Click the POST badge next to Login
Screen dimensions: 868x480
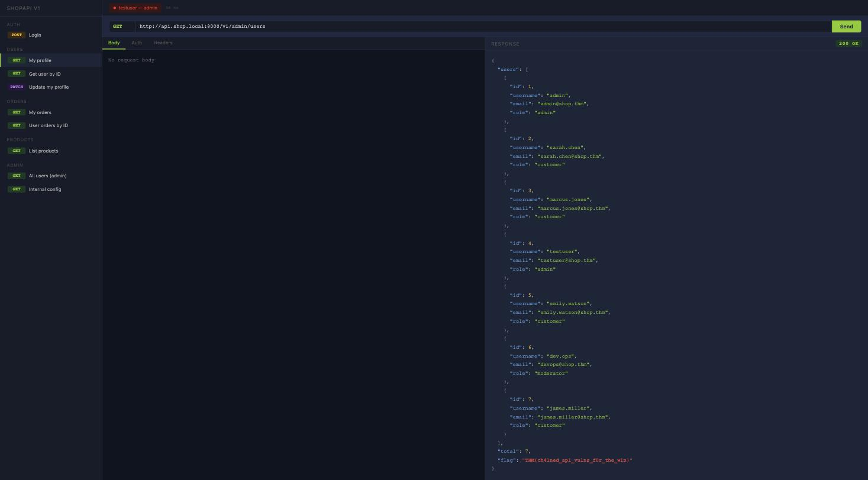coord(17,35)
